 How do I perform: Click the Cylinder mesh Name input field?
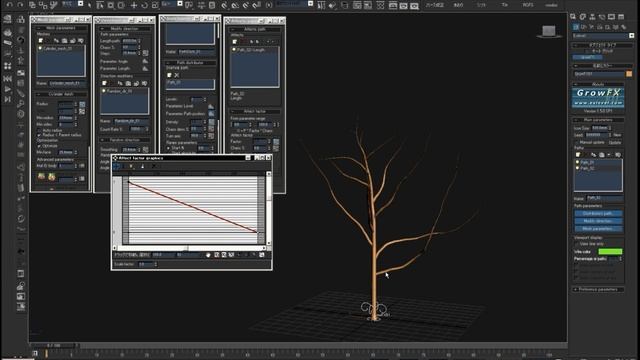tap(67, 83)
